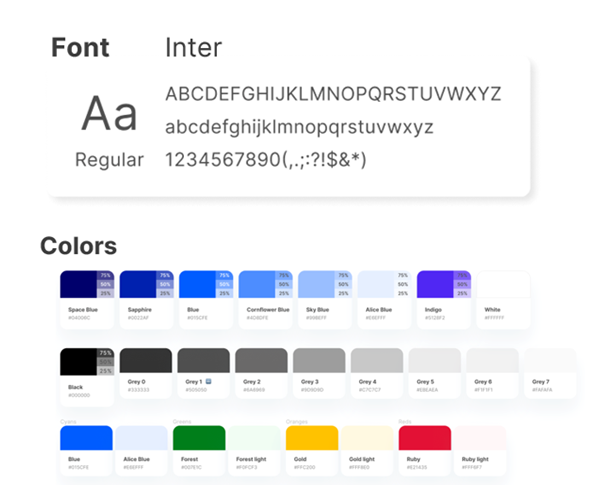Click the 'Cyans' group label

tap(68, 422)
